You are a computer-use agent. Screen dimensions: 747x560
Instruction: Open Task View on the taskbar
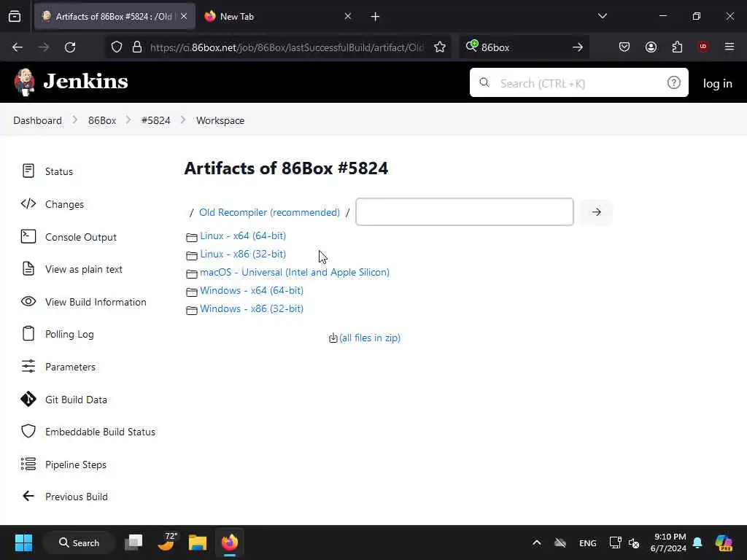(133, 542)
